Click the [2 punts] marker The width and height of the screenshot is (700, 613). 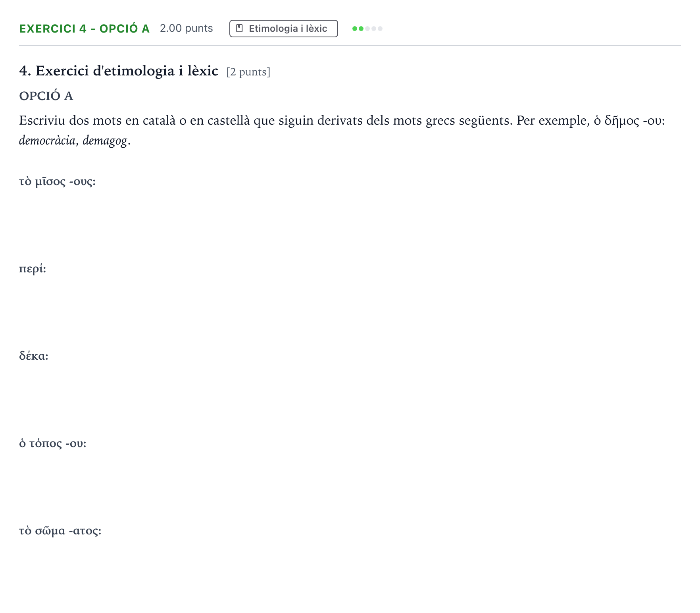point(248,72)
